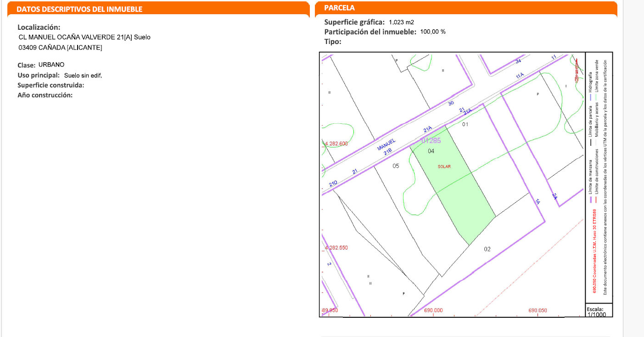Screen dimensions: 644x337
Task: Click the block code 01285 label
Action: [x=431, y=141]
